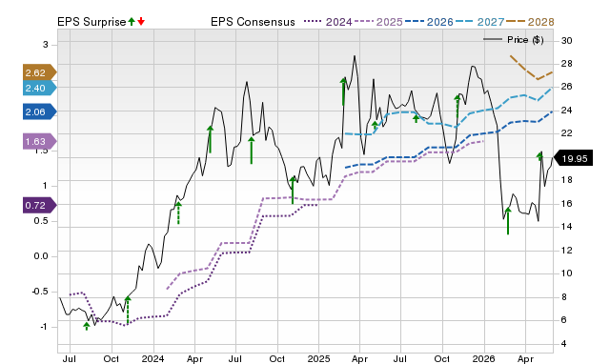Click the 14 price axis label

coord(566,227)
